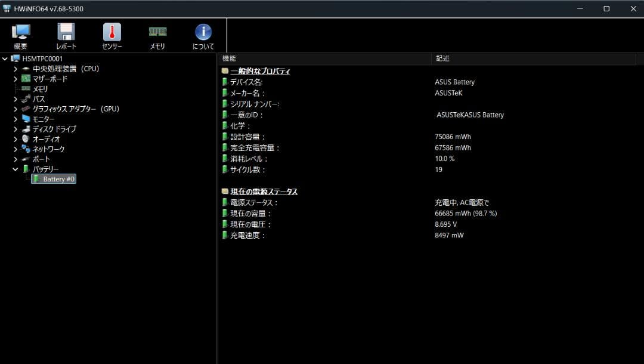Open the メモリ (Memory) info window
Viewport: 644px width, 364px height.
[x=157, y=35]
